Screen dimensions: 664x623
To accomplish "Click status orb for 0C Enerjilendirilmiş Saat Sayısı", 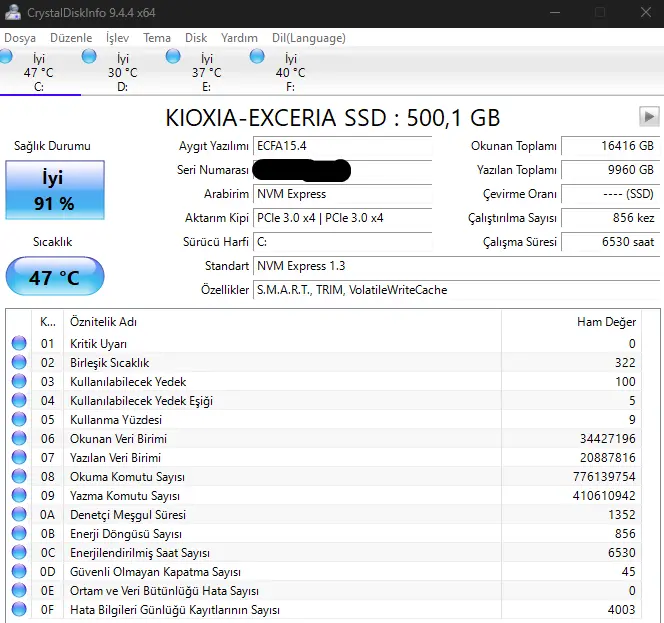I will coord(19,552).
